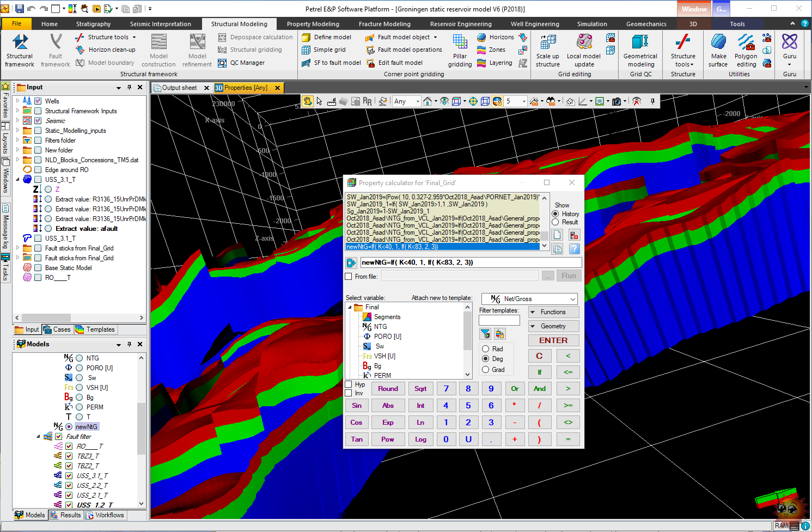Click the If button in calculator
Screen dimensions: 812x532
pyautogui.click(x=540, y=372)
